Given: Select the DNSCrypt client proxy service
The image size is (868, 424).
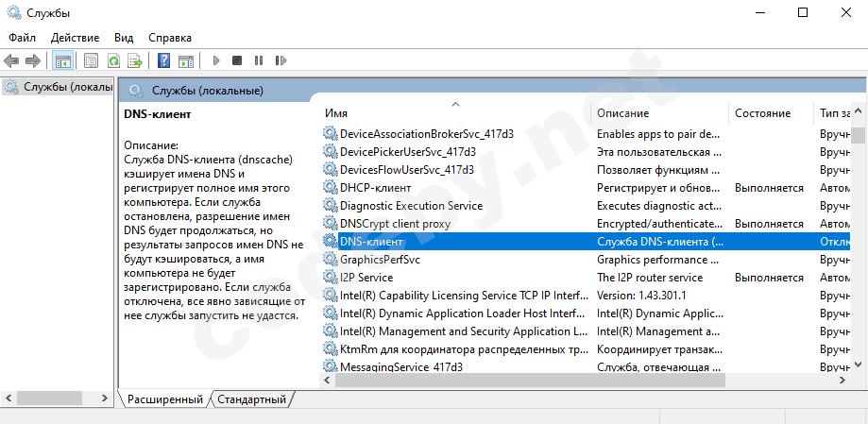Looking at the screenshot, I should pos(395,224).
